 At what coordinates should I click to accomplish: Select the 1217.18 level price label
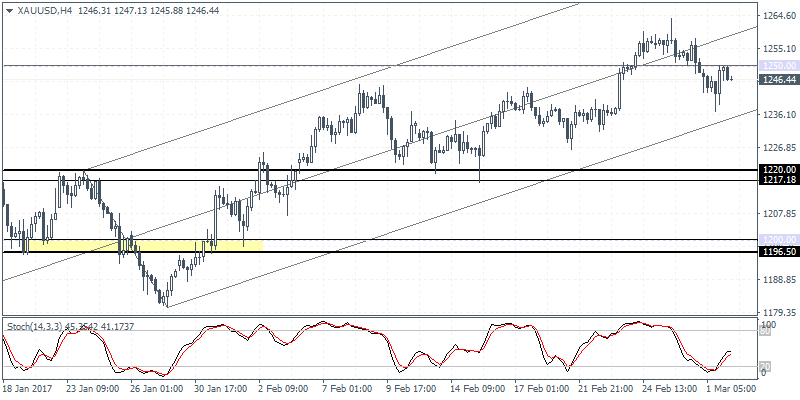780,180
